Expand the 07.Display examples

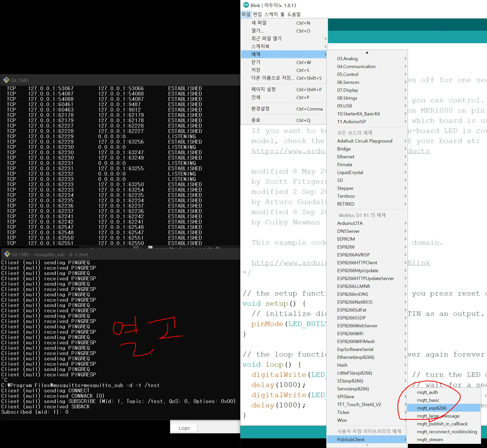point(367,90)
